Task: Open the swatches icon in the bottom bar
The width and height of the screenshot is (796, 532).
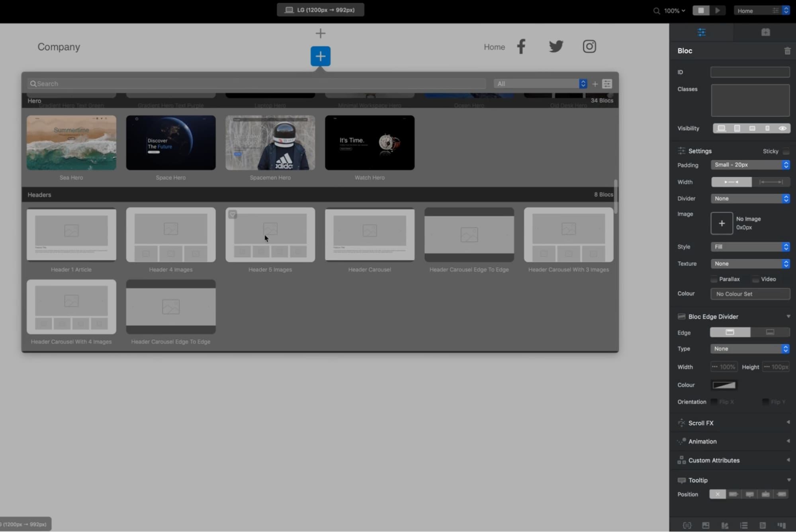Action: 725,525
